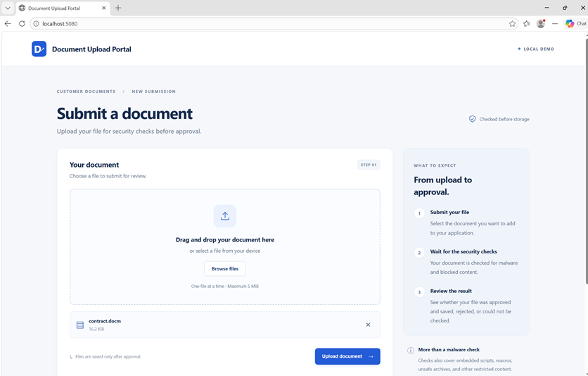Remove contract.docm with the X icon
This screenshot has height=376, width=588.
tap(368, 325)
